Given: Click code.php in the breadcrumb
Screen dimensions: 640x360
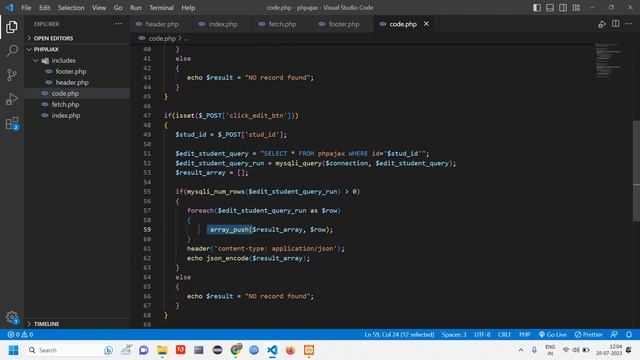Looking at the screenshot, I should [162, 38].
